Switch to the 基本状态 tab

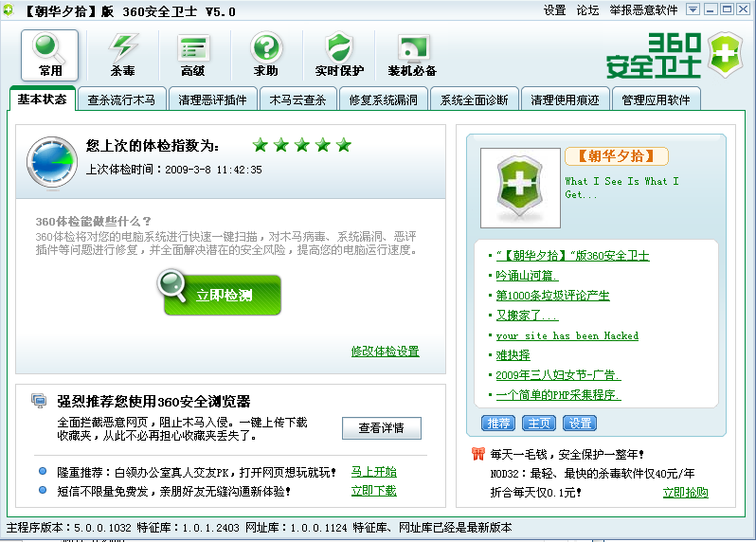pyautogui.click(x=42, y=99)
